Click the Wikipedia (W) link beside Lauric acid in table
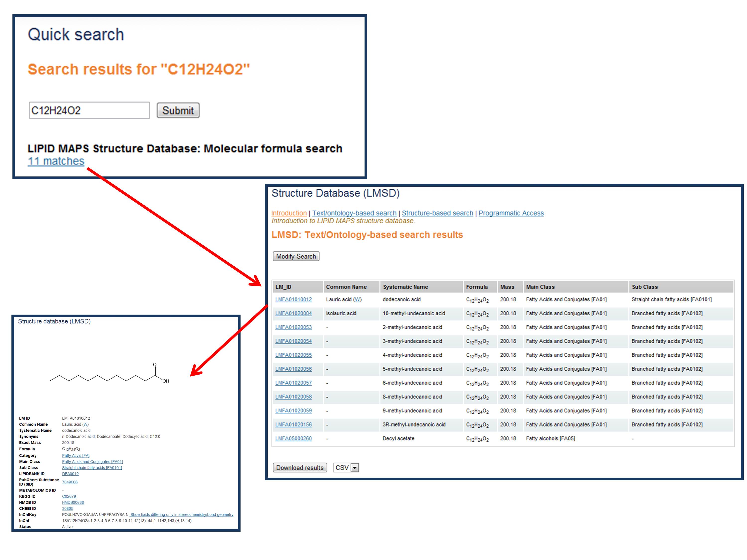The image size is (747, 560). coord(357,299)
